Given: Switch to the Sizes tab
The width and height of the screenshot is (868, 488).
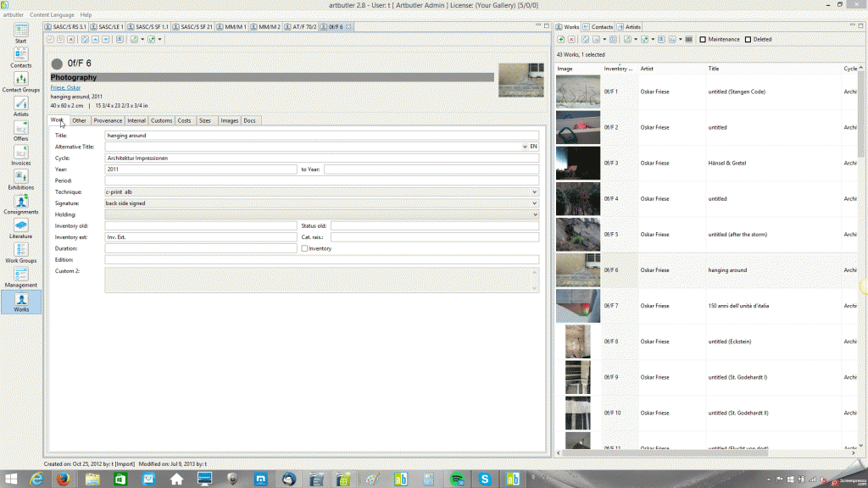Looking at the screenshot, I should click(205, 120).
